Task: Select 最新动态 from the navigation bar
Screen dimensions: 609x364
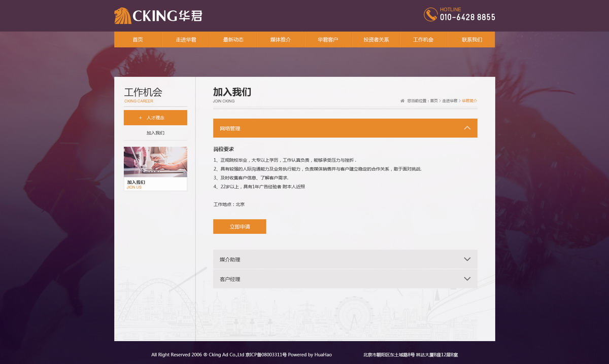Action: [232, 39]
